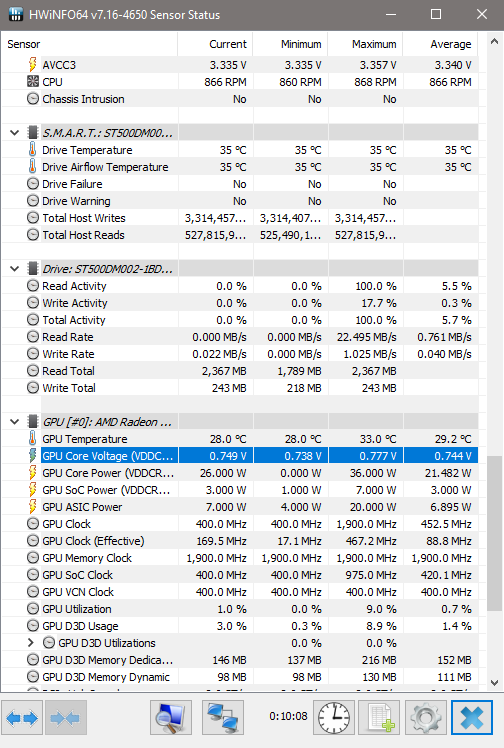Select the GPU ASIC Power row
Screen dimensions: 504x748
[x=240, y=507]
